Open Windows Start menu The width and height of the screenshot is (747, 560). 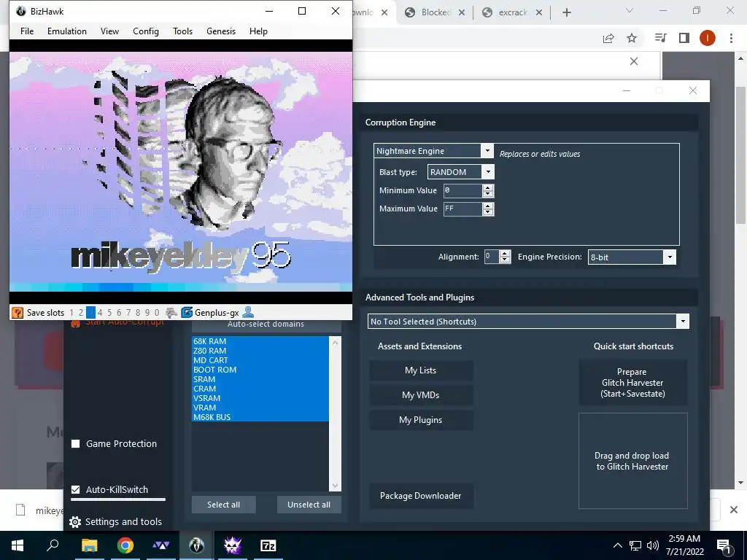pos(18,545)
